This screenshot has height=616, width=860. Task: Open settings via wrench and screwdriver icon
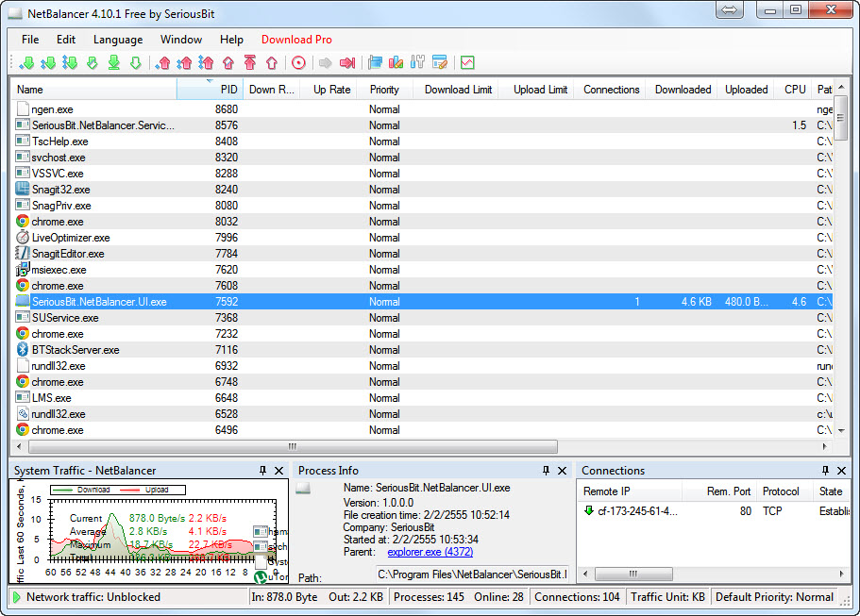pos(418,63)
